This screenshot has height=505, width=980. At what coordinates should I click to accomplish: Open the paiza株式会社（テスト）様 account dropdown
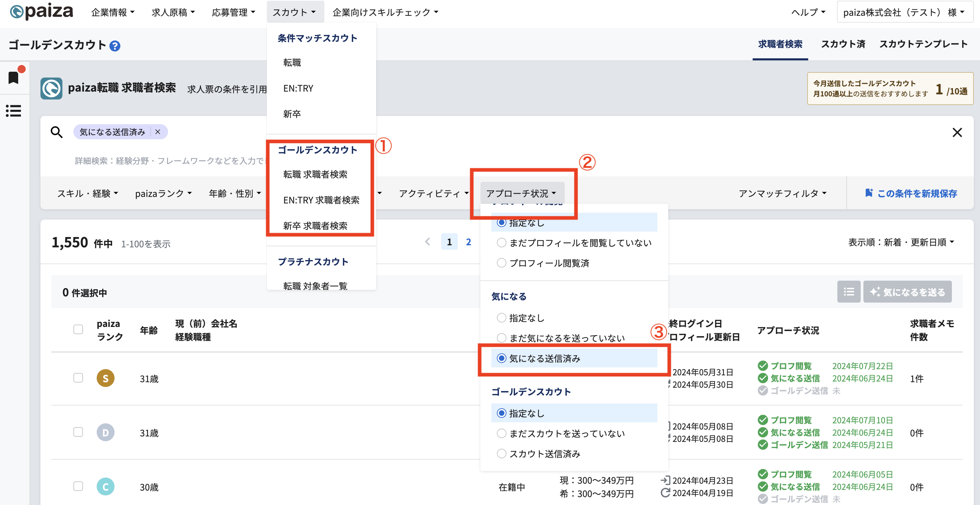905,12
